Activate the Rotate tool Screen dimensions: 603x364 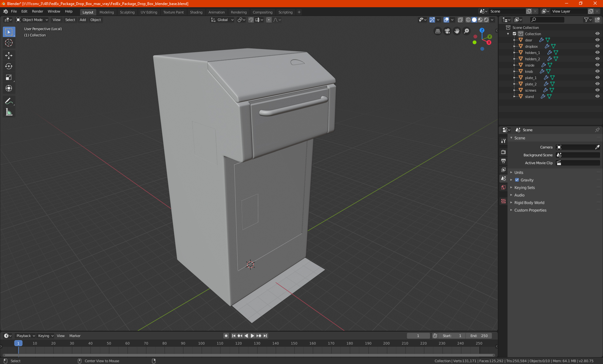point(9,67)
